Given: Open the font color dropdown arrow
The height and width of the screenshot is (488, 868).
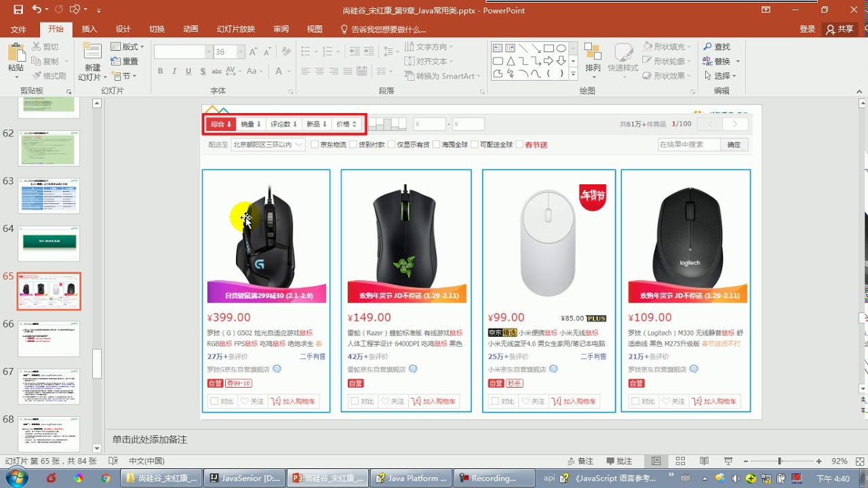Looking at the screenshot, I should 288,71.
